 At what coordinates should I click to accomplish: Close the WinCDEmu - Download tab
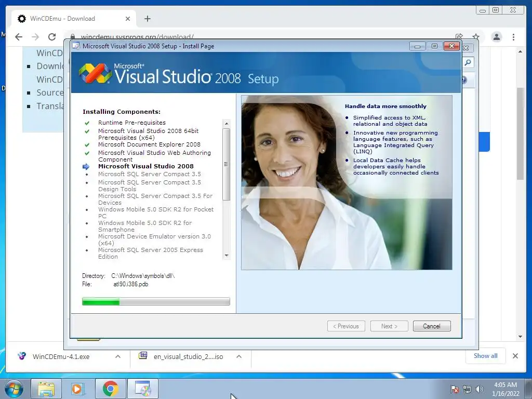(128, 19)
